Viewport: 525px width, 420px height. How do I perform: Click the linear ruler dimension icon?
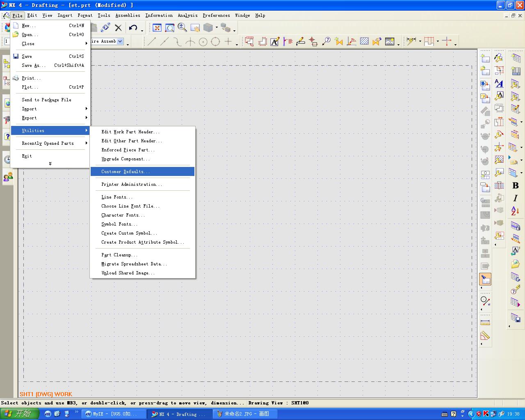(x=485, y=322)
